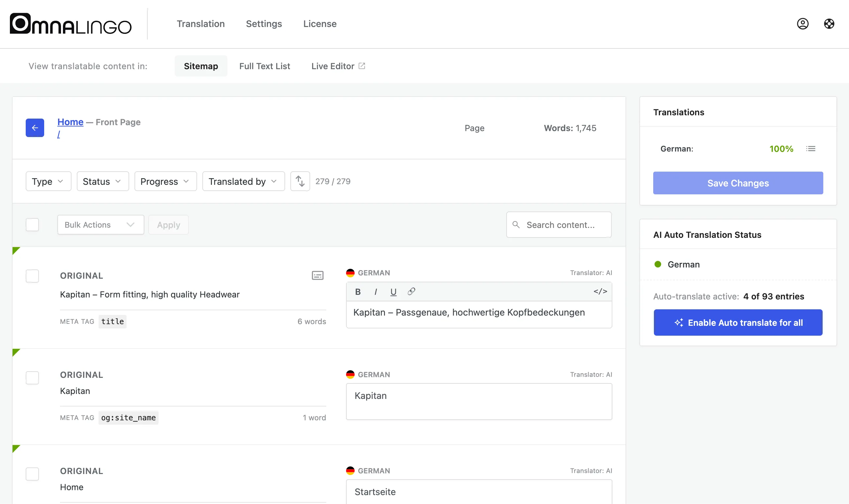The height and width of the screenshot is (504, 849).
Task: Switch to the Full Text List tab
Action: click(x=264, y=66)
